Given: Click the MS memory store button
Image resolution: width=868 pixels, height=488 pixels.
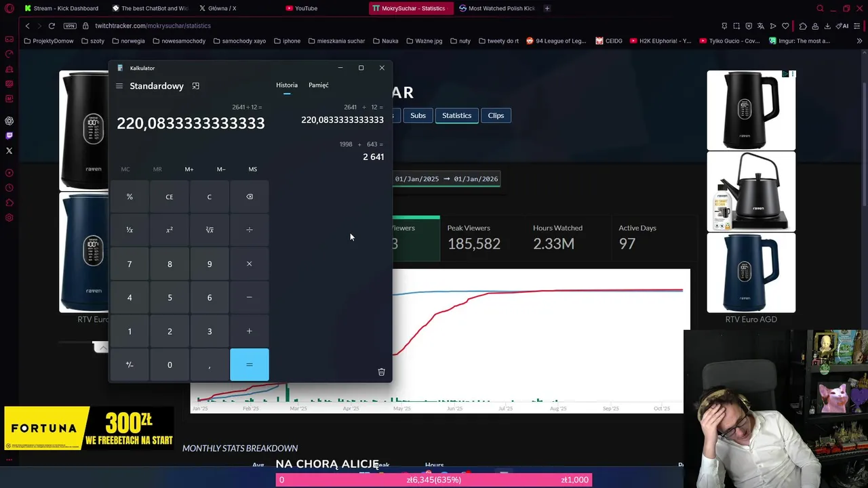Looking at the screenshot, I should pyautogui.click(x=253, y=169).
